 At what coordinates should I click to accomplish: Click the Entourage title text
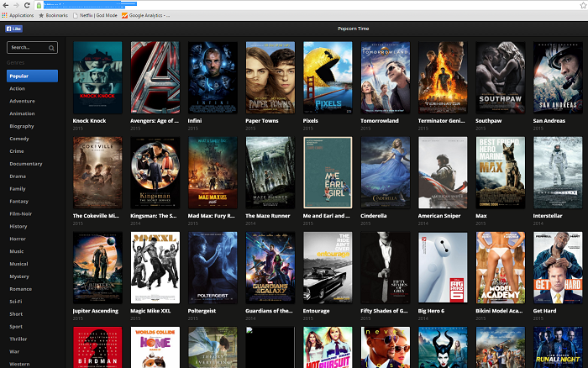[316, 311]
